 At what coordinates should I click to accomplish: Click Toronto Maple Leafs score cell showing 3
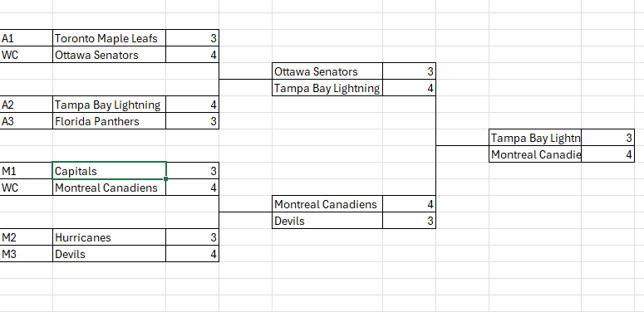pos(192,38)
